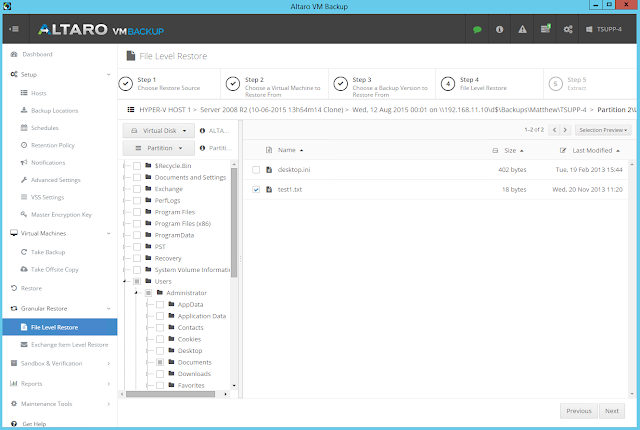Go to Step 3 Choose a Backup Version
Viewport: 640px width, 430px height.
pyautogui.click(x=383, y=86)
